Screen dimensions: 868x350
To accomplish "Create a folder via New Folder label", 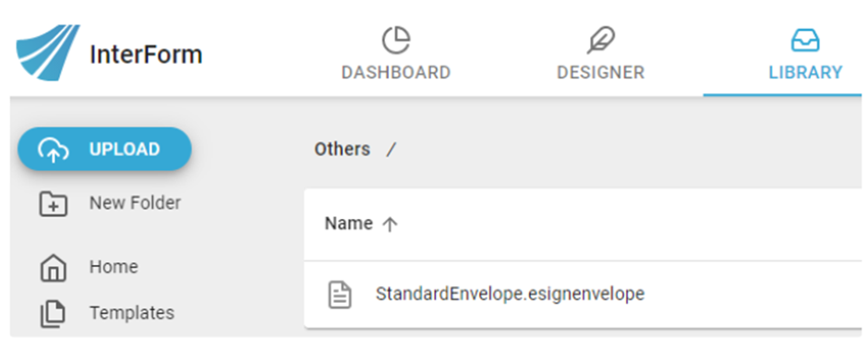I will (135, 203).
